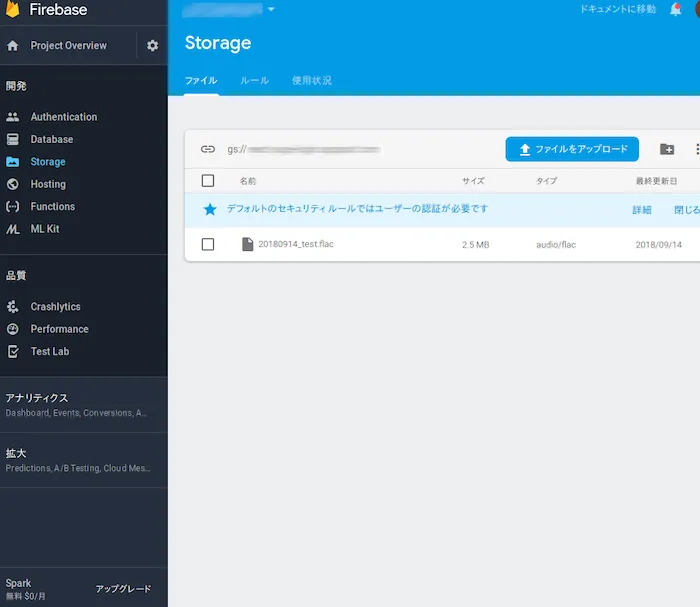Open Project Overview home icon
This screenshot has width=700, height=607.
13,46
